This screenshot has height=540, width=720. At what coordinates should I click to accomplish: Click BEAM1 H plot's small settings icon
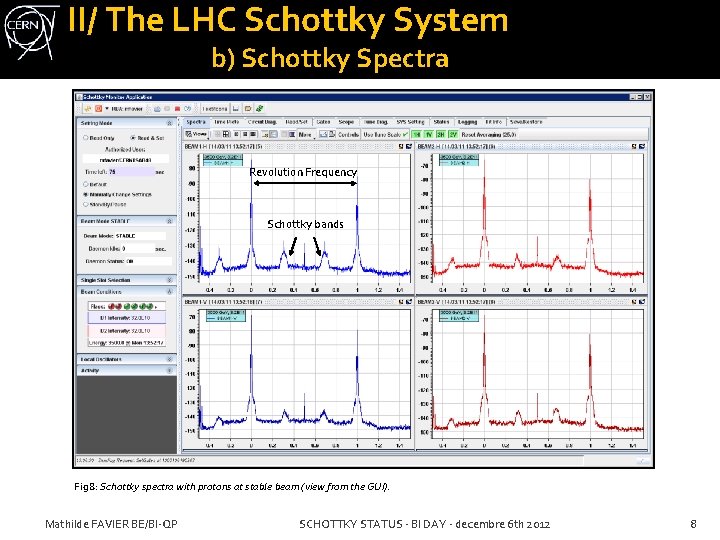(x=401, y=146)
